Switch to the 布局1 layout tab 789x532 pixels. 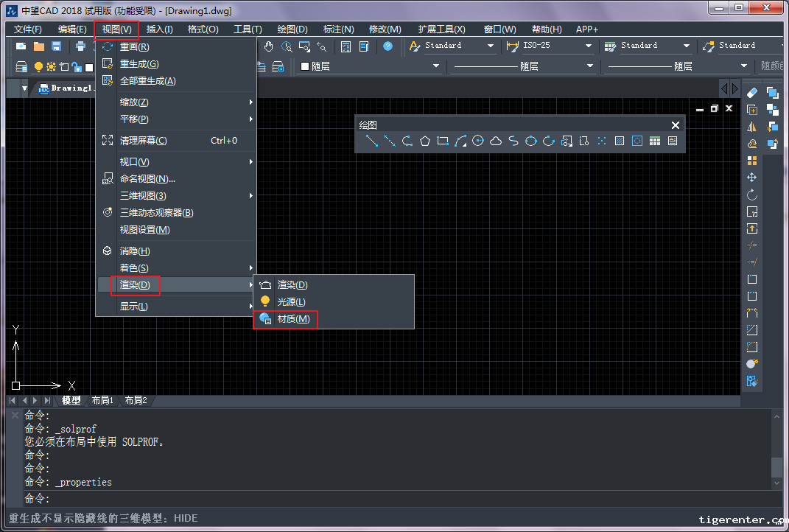pyautogui.click(x=102, y=401)
